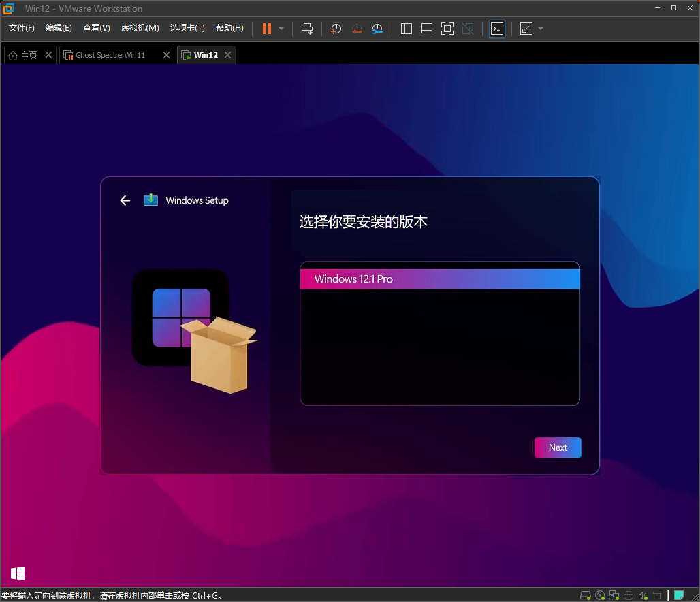The width and height of the screenshot is (700, 602).
Task: Open the virtual machine console view icon
Action: point(496,29)
